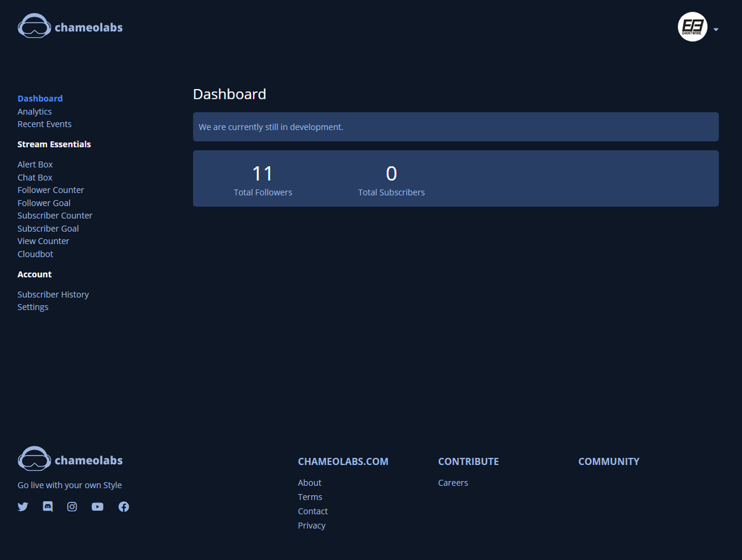
Task: Open the About footer link
Action: (310, 483)
